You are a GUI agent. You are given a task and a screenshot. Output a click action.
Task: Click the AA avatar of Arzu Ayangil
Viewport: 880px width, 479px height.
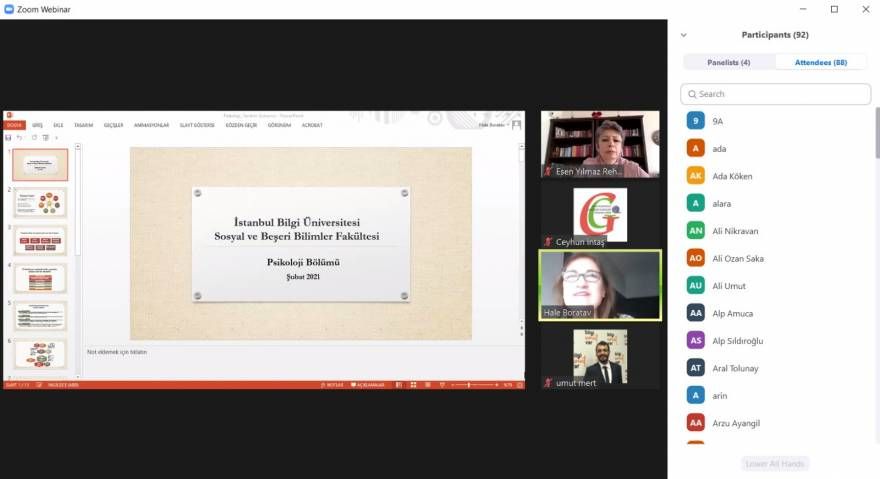pos(696,423)
